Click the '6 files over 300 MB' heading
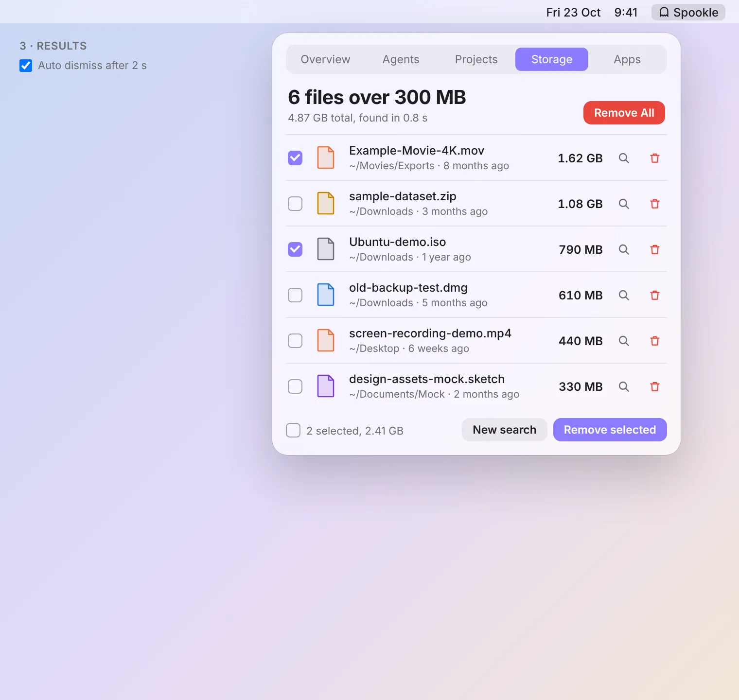 377,97
